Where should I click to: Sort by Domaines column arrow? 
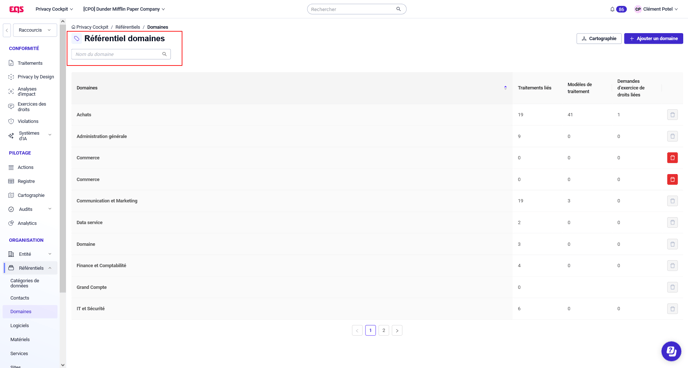(x=505, y=88)
